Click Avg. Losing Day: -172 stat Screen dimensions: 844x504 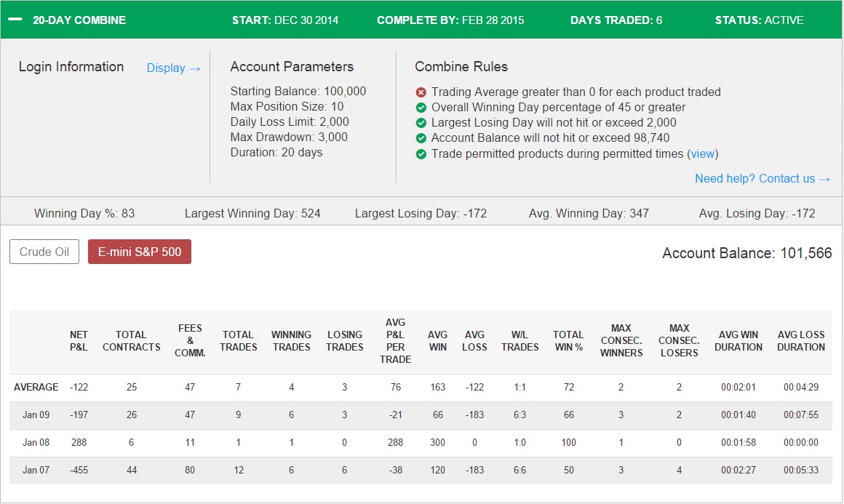coord(757,214)
